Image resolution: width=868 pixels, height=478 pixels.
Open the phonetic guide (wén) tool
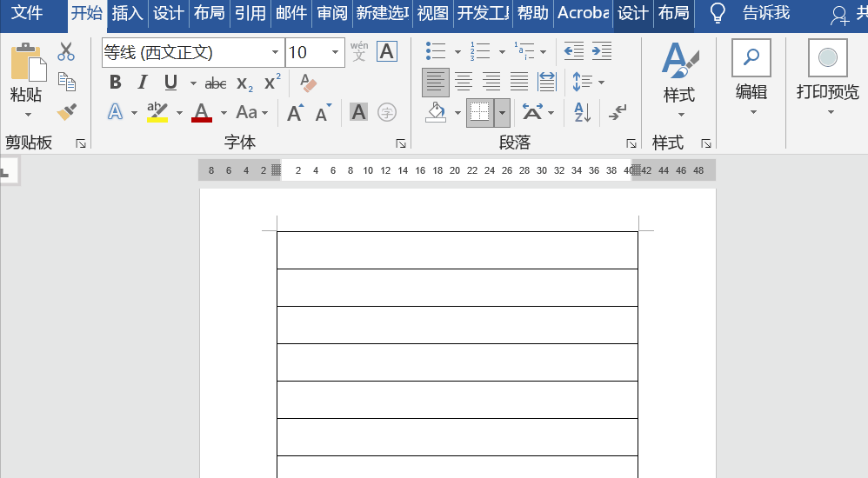tap(359, 51)
